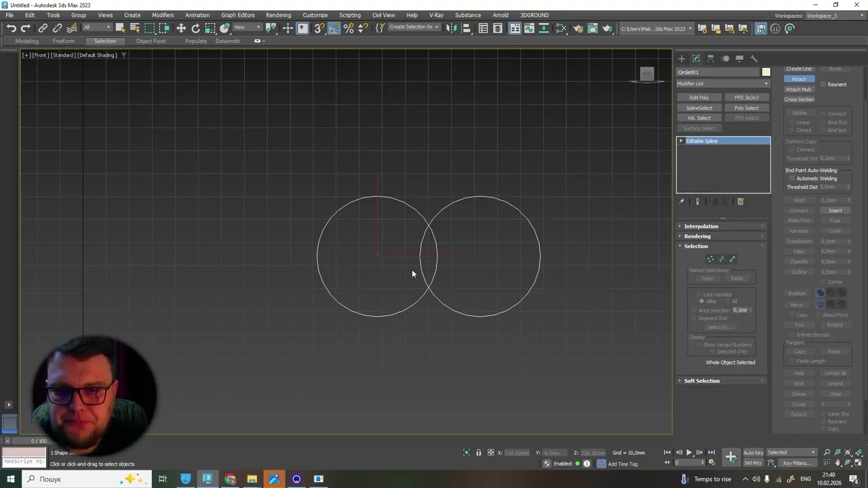Open the Modifier List dropdown
This screenshot has height=488, width=868.
click(x=723, y=83)
